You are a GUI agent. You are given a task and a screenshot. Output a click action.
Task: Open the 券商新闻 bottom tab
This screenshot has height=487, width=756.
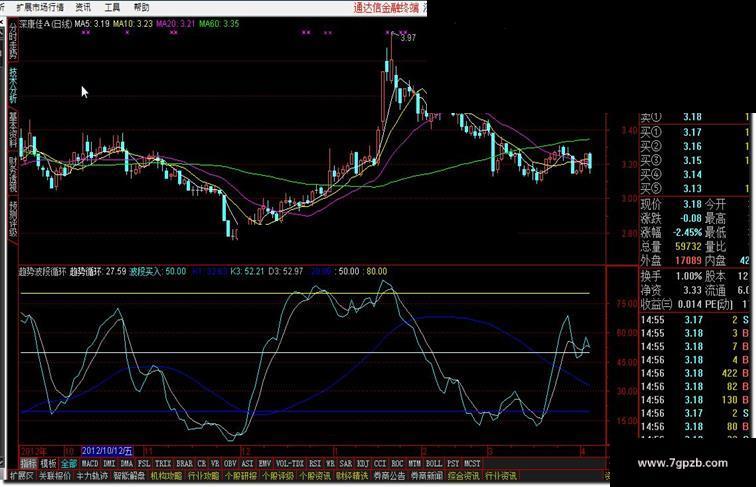[426, 476]
